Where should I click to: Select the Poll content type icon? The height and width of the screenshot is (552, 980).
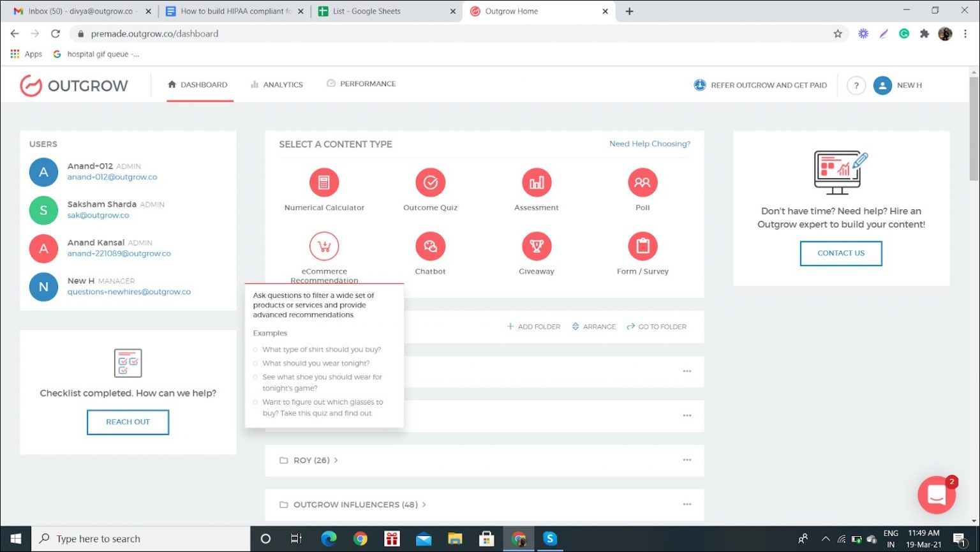click(642, 183)
